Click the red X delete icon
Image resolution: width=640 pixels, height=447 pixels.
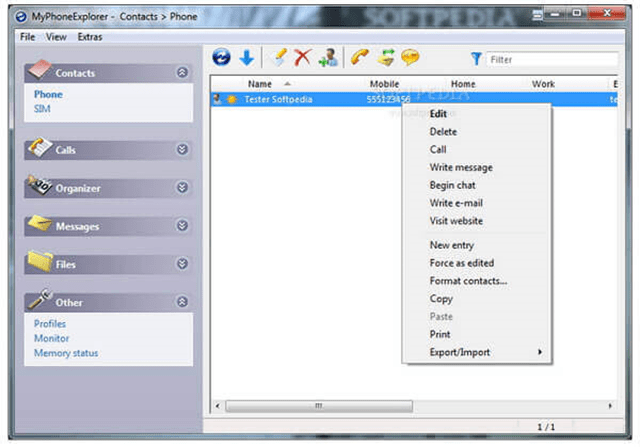[302, 57]
